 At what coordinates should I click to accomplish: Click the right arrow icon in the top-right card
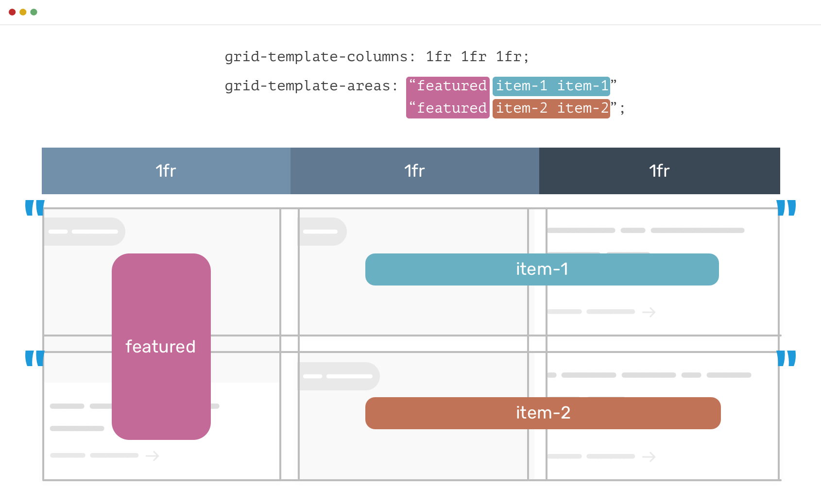tap(650, 312)
